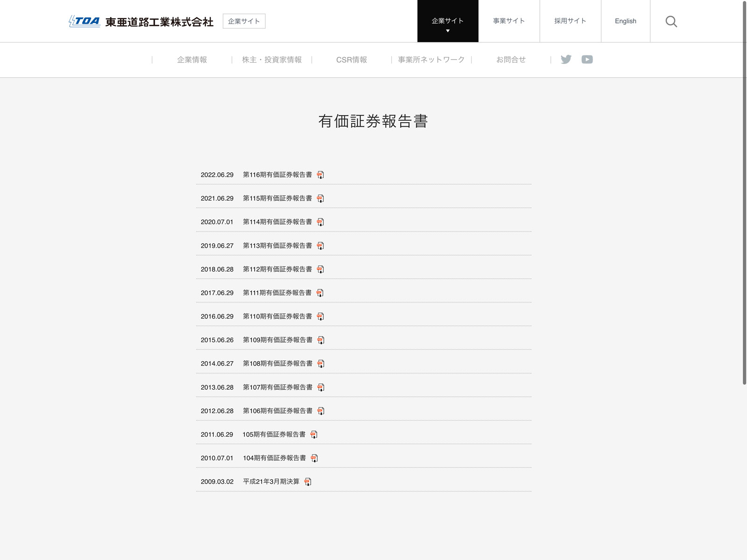Click the TOA 東亜道路工業 logo
This screenshot has height=560, width=747.
coord(141,21)
